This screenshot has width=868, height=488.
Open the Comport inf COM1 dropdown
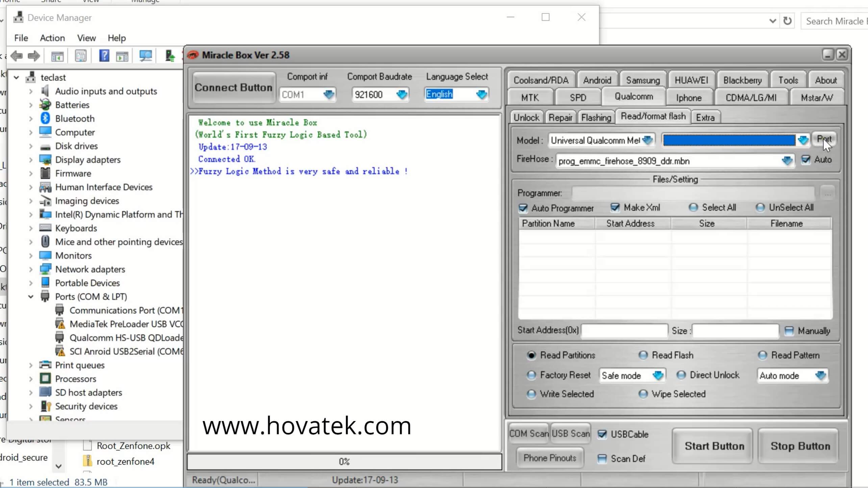[x=328, y=94]
